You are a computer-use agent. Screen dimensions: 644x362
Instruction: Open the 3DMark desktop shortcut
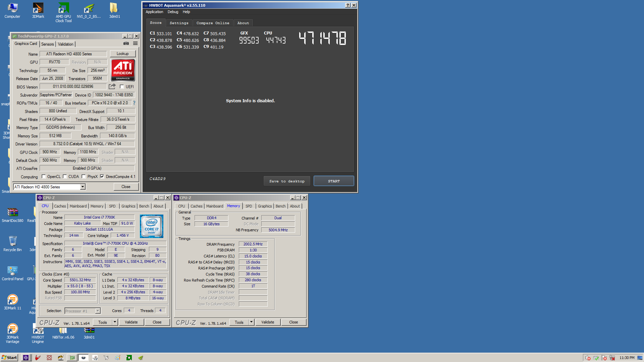tap(38, 10)
